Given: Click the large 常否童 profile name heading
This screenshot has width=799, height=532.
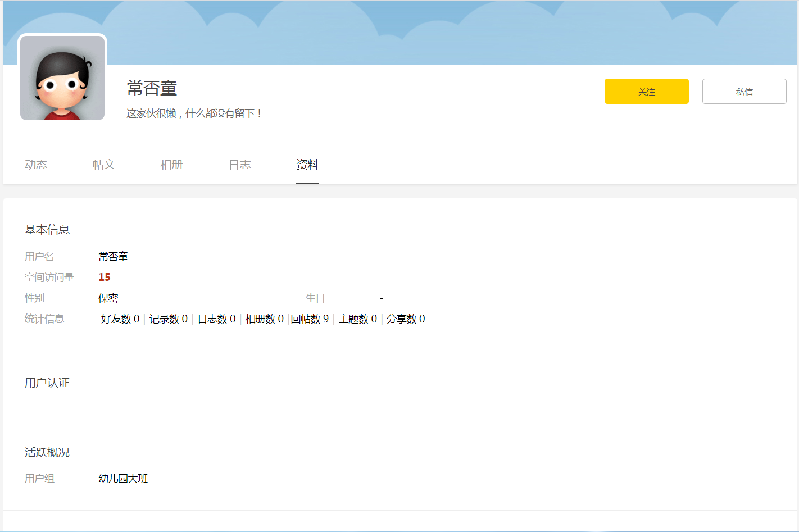Looking at the screenshot, I should pyautogui.click(x=152, y=88).
